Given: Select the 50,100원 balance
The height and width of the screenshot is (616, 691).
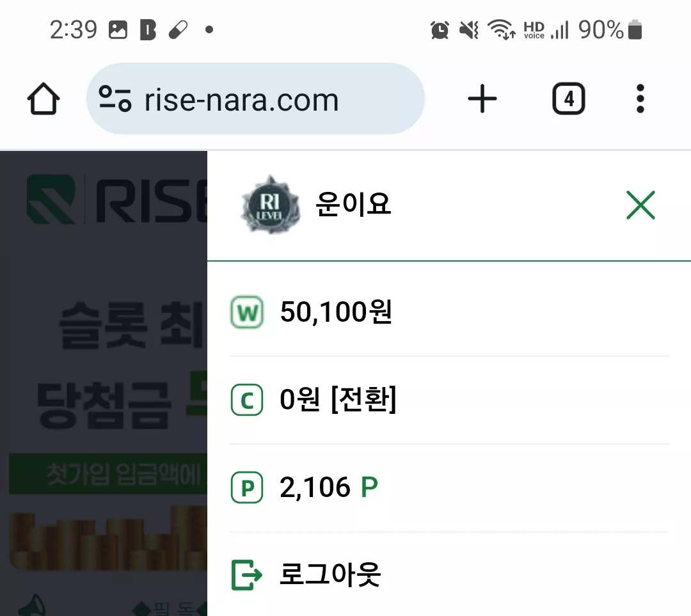Looking at the screenshot, I should (x=336, y=312).
